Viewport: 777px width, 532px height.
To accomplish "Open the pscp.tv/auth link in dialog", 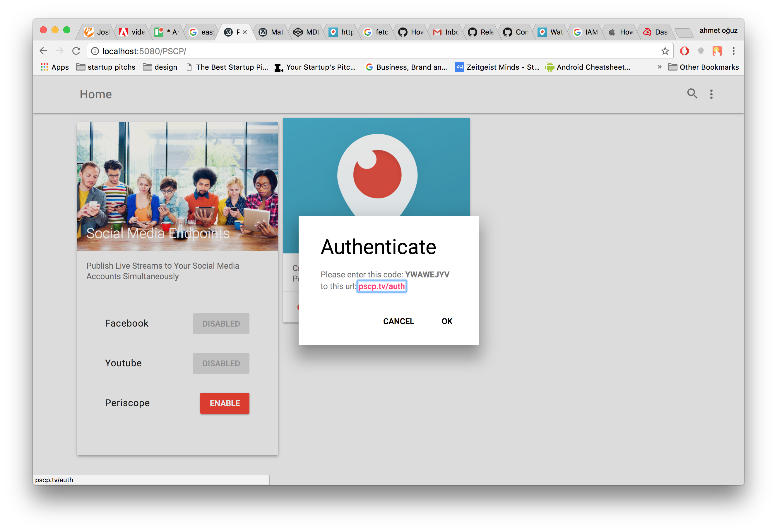I will 381,286.
